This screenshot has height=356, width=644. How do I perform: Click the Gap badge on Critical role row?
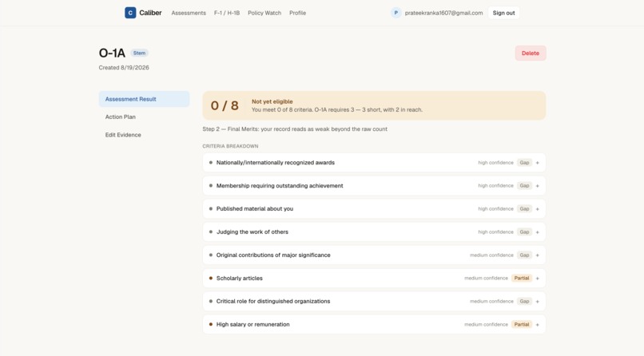click(524, 302)
